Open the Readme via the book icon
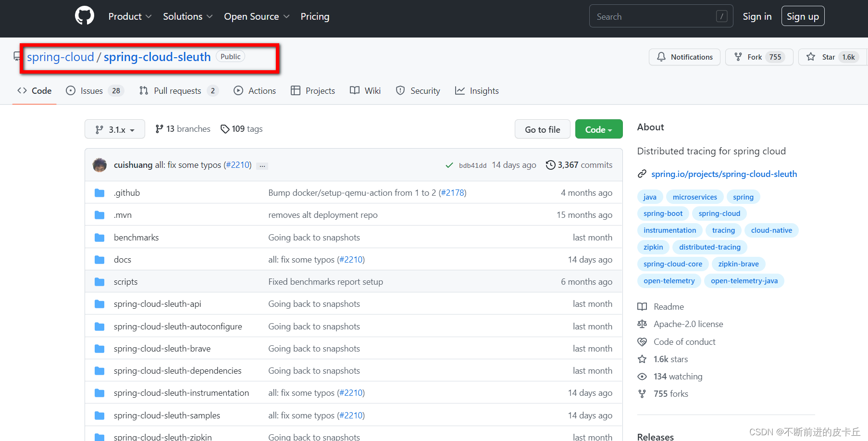Screen dimensions: 868x441 [x=643, y=306]
